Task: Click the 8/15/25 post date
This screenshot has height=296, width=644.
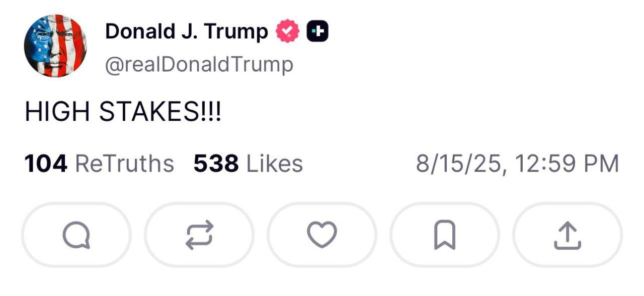Action: [460, 164]
